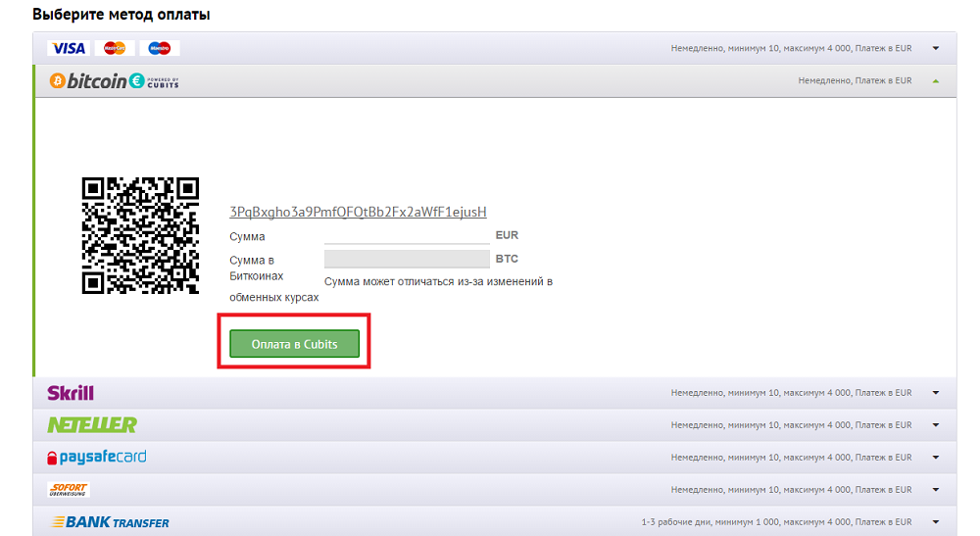This screenshot has width=980, height=536.
Task: Click the 'Сумма' label
Action: pos(247,237)
